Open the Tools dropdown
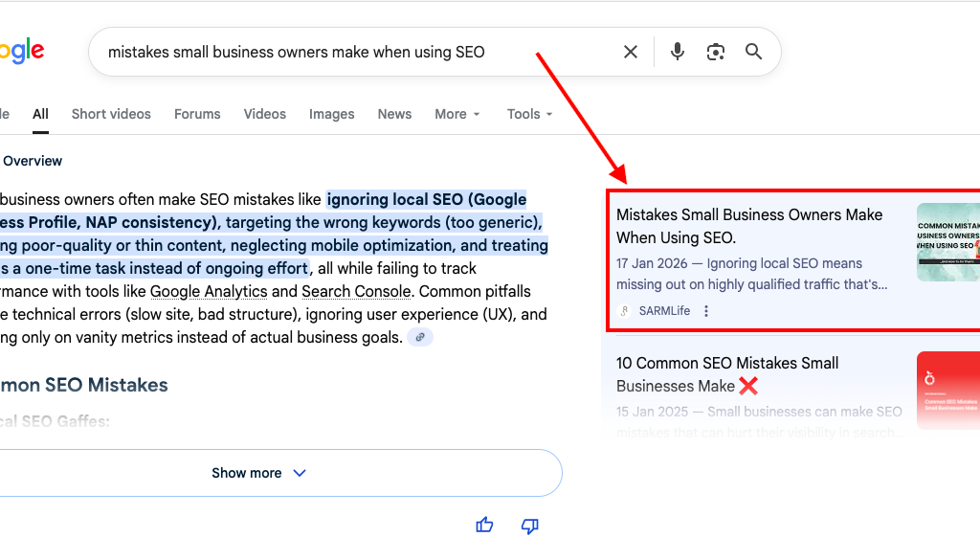The image size is (980, 560). 528,114
